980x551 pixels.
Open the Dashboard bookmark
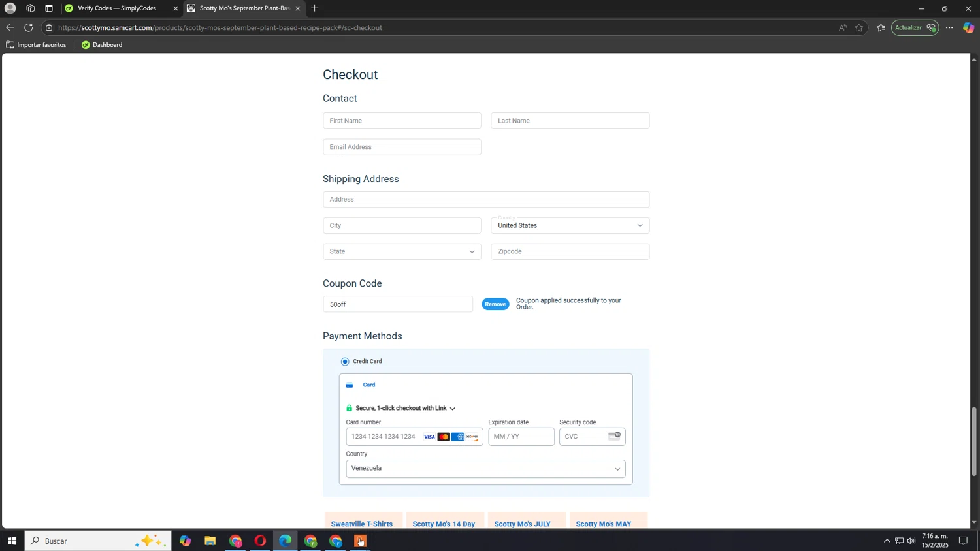pos(102,45)
